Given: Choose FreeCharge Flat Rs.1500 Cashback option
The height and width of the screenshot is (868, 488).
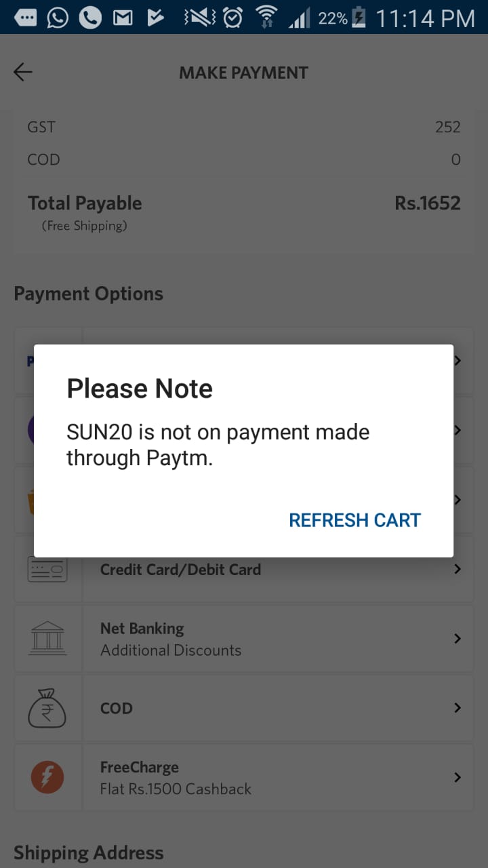Looking at the screenshot, I should coord(244,777).
